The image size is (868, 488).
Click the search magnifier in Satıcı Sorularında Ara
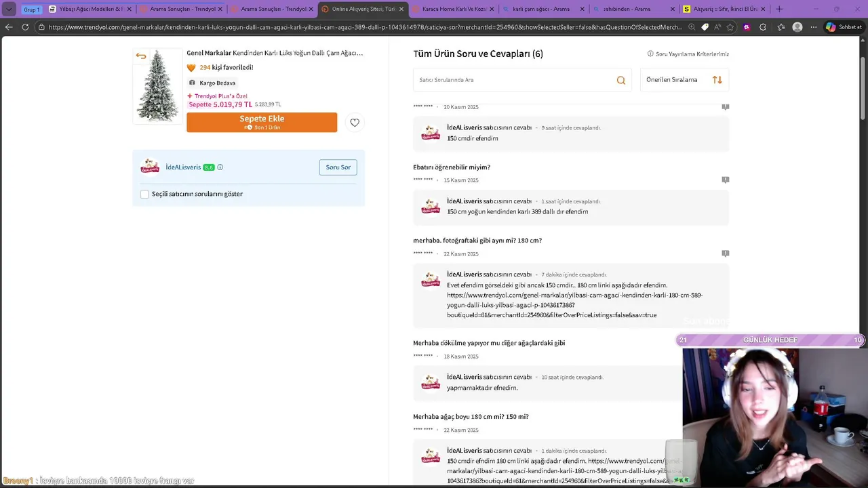point(620,80)
